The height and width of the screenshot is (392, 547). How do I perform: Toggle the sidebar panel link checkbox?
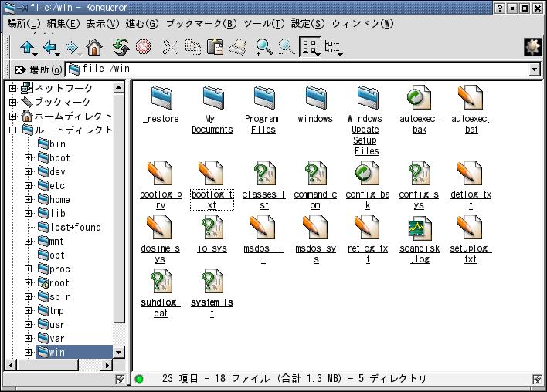point(119,379)
